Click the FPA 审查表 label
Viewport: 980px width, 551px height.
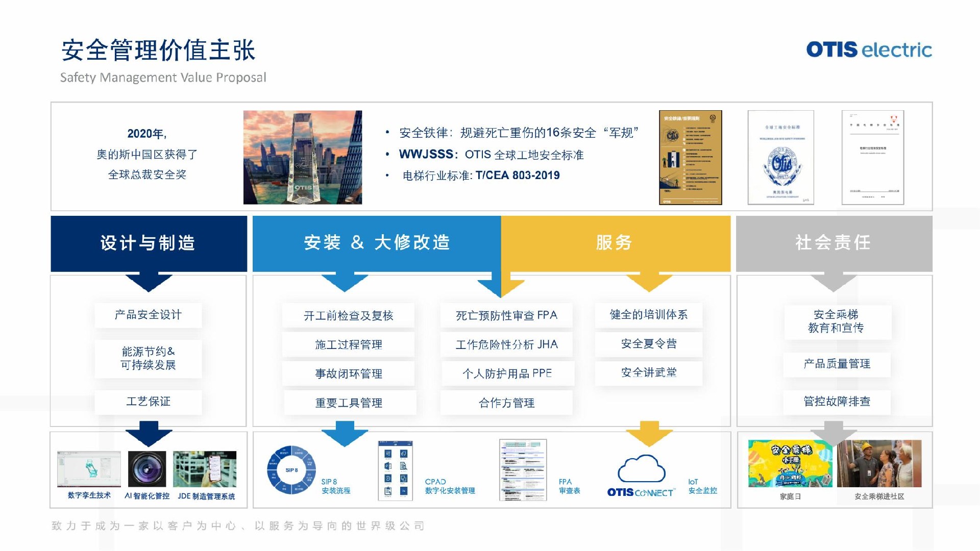point(569,486)
